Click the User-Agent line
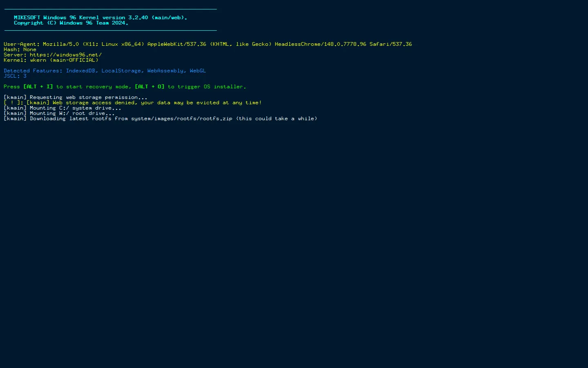The height and width of the screenshot is (368, 588). tap(208, 44)
